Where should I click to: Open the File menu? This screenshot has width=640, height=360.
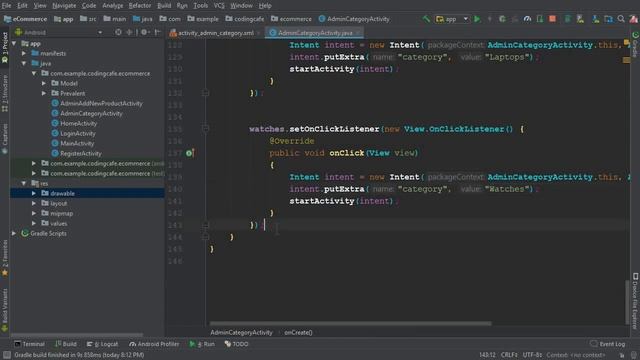[7, 6]
